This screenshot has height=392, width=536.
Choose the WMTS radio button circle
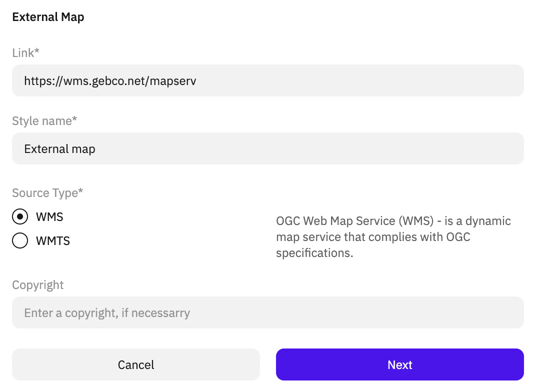(20, 241)
